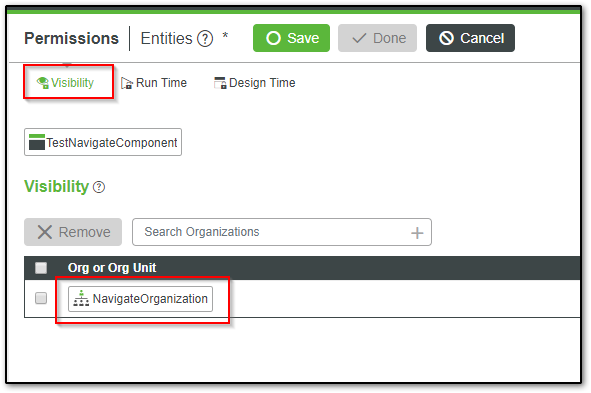The image size is (591, 393).
Task: Click the Done button
Action: [377, 38]
